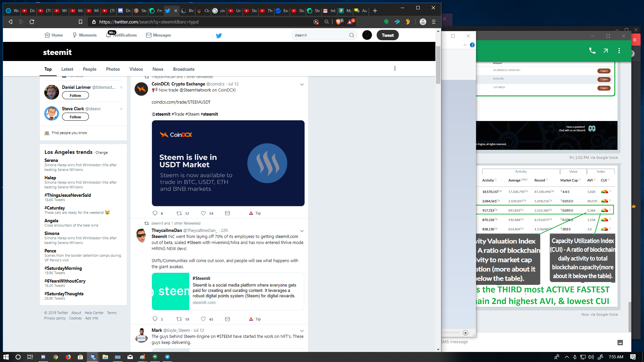Open Twitter Messages

(158, 35)
